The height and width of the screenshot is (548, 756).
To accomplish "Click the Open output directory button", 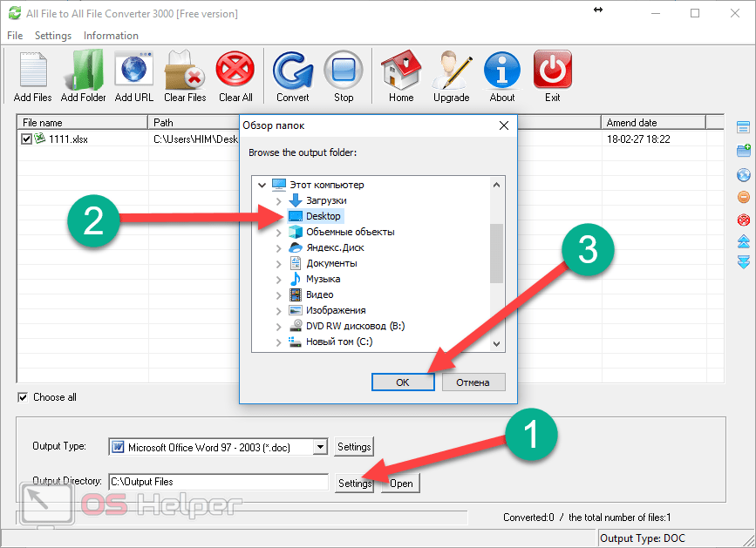I will click(x=400, y=483).
